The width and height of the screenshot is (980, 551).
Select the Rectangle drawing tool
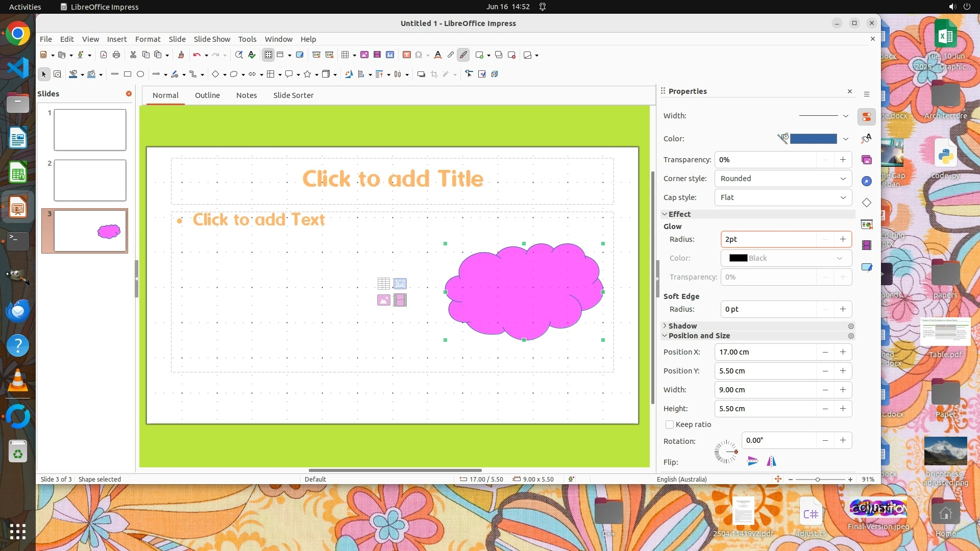point(128,74)
